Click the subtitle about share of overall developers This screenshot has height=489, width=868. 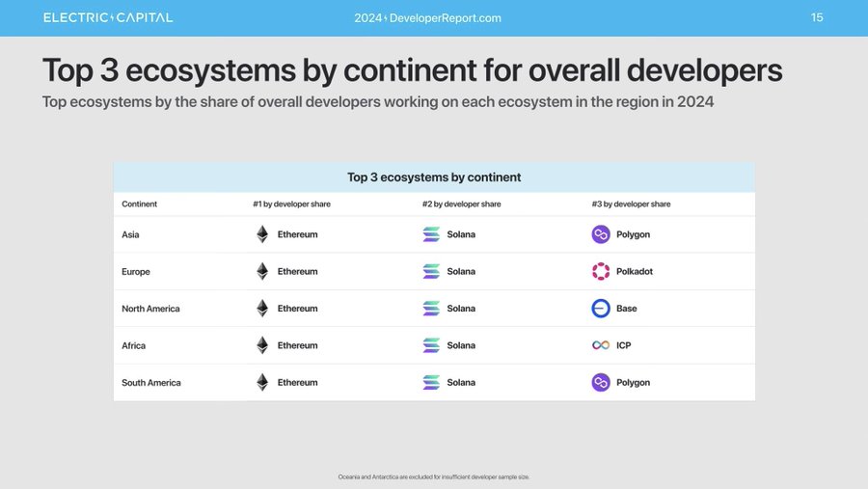[378, 102]
